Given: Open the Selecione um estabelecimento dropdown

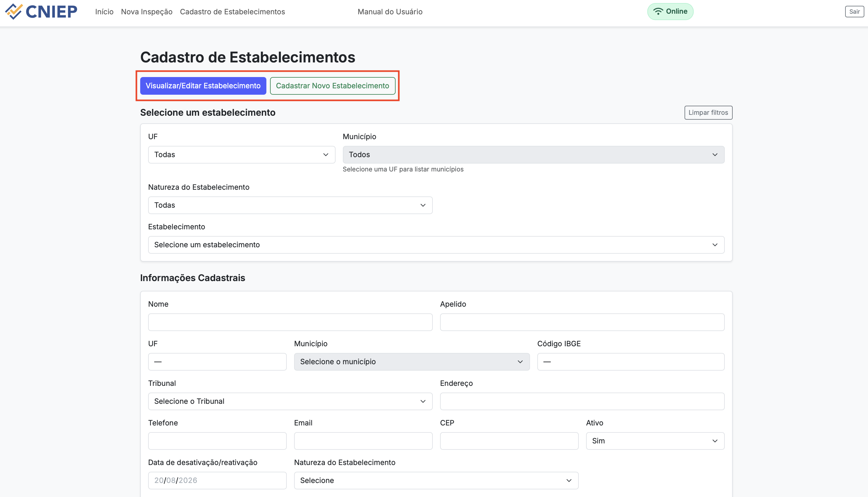Looking at the screenshot, I should coord(436,245).
